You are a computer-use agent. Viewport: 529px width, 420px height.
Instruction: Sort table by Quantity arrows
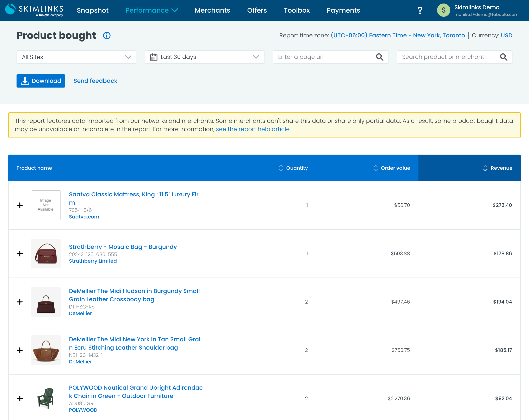click(x=281, y=168)
